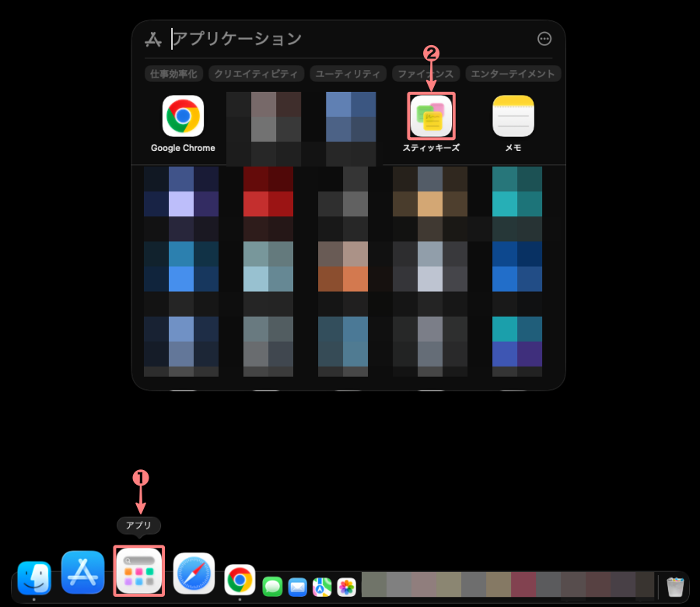Launch Maps from the Dock
This screenshot has width=700, height=607.
tap(322, 587)
